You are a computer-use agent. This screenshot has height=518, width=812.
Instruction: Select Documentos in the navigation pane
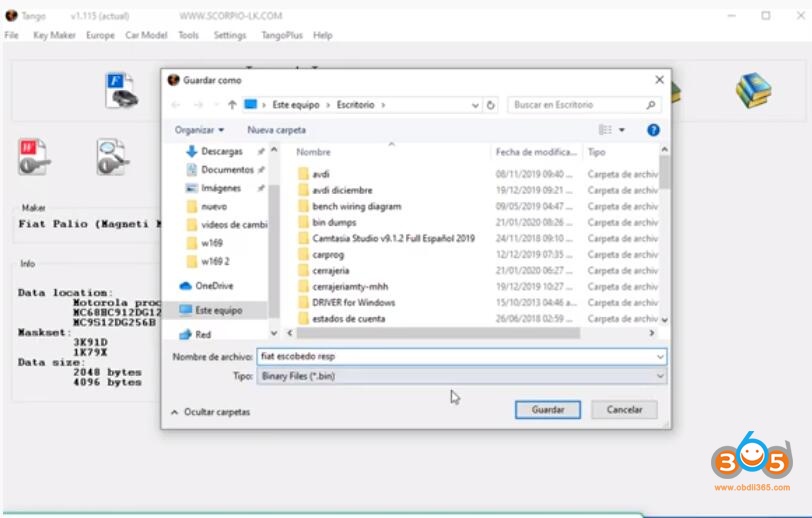[227, 169]
